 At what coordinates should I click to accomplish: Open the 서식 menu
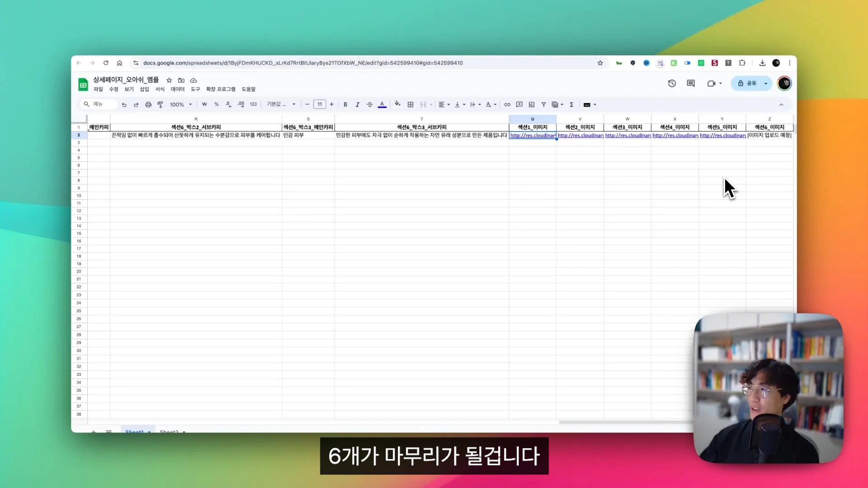pyautogui.click(x=160, y=89)
